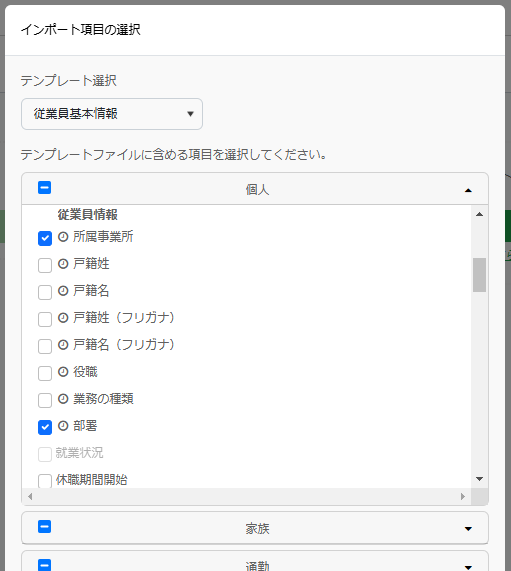This screenshot has width=511, height=571.
Task: Uncheck the 所属事業所 checkbox
Action: click(x=45, y=239)
